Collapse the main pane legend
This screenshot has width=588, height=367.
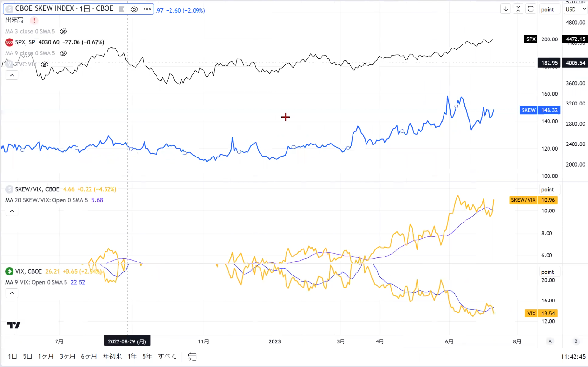point(12,75)
